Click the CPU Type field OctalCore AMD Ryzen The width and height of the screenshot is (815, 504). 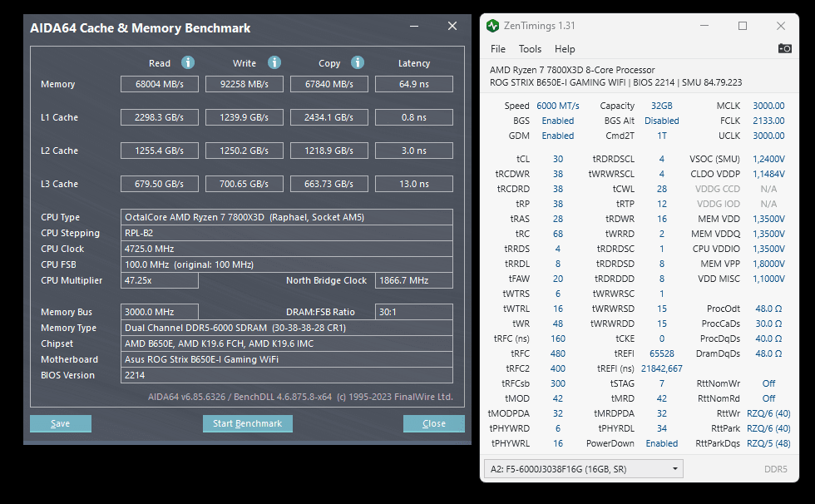tap(286, 217)
